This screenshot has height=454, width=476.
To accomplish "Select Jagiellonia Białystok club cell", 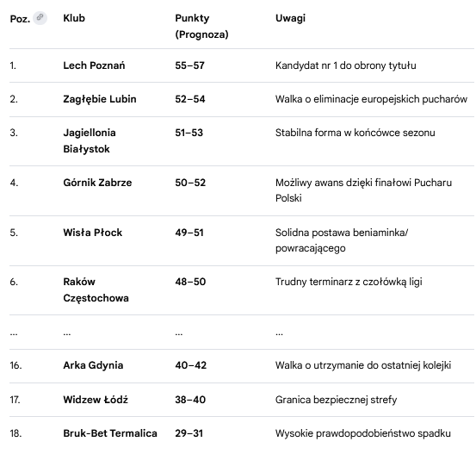I will pyautogui.click(x=90, y=141).
